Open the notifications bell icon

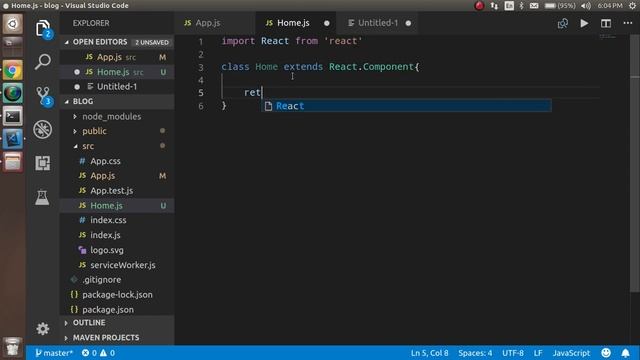click(625, 353)
